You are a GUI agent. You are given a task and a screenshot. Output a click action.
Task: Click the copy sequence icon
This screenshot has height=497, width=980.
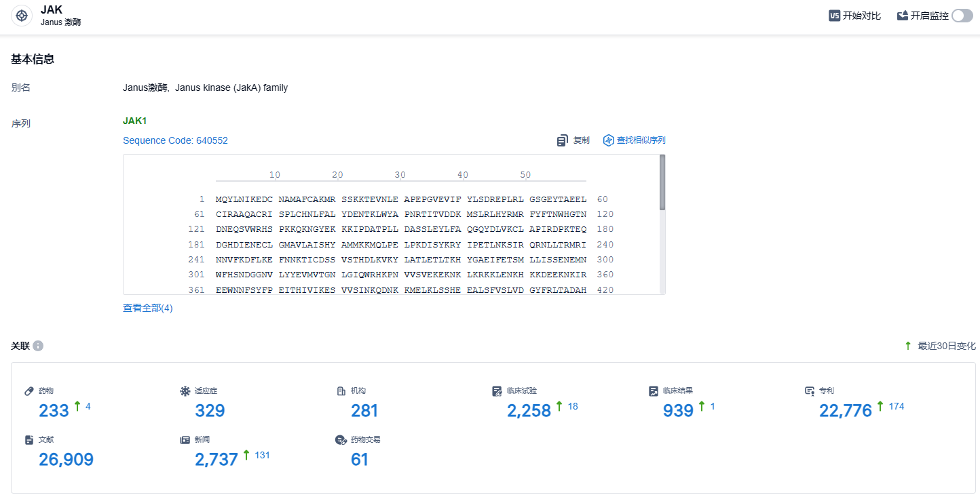[x=562, y=140]
